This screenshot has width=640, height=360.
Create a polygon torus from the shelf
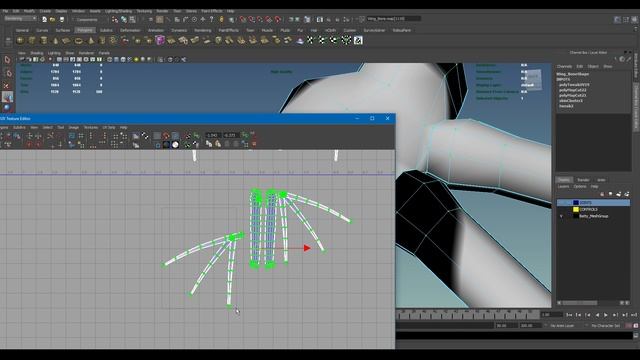pos(78,40)
